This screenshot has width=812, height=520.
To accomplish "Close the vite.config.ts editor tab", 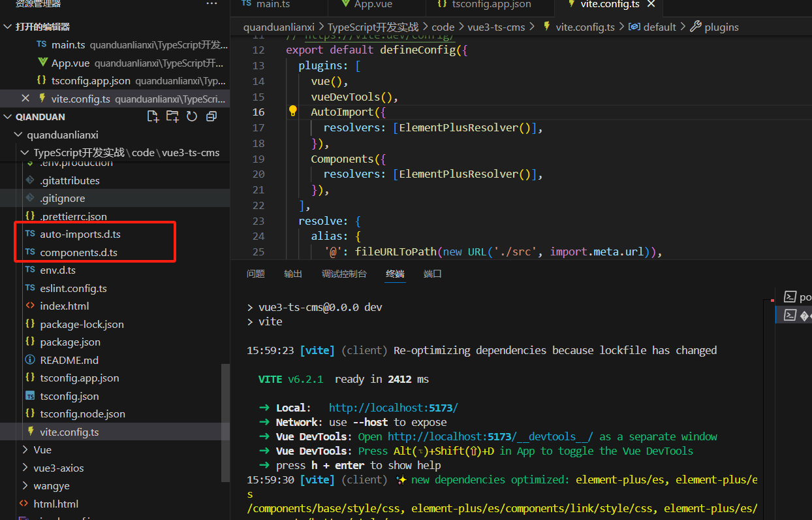I will pos(651,4).
